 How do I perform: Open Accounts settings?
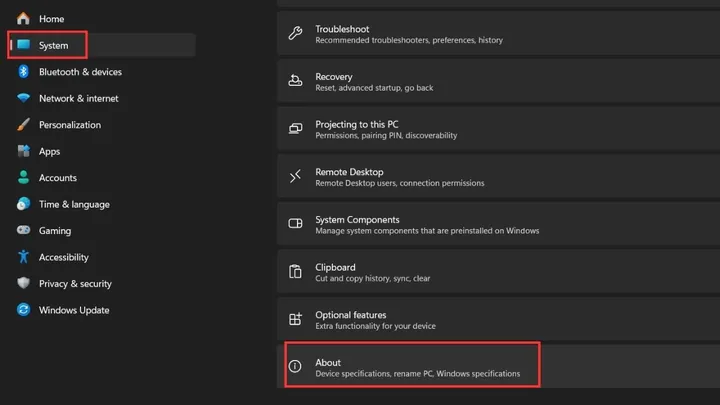click(x=58, y=178)
